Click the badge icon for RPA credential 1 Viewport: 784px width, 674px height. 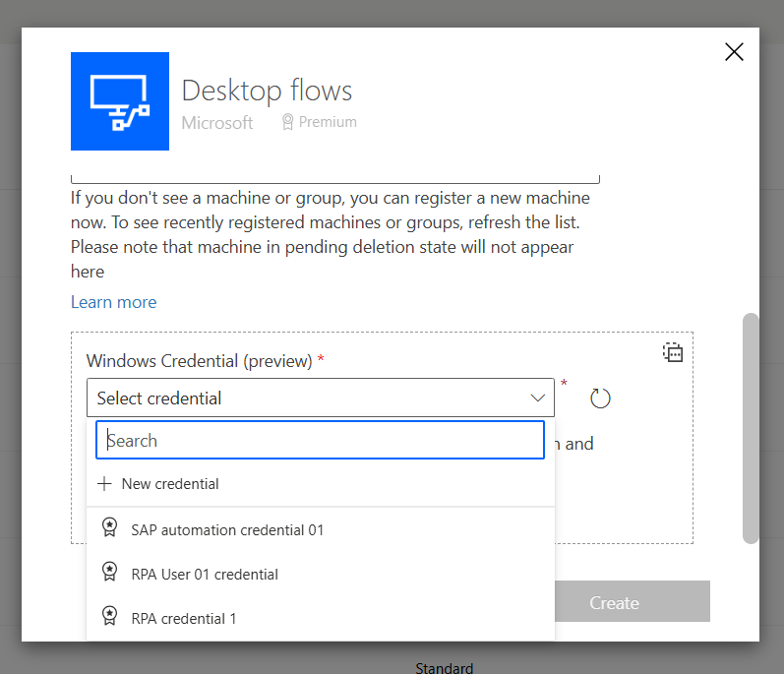[x=109, y=616]
